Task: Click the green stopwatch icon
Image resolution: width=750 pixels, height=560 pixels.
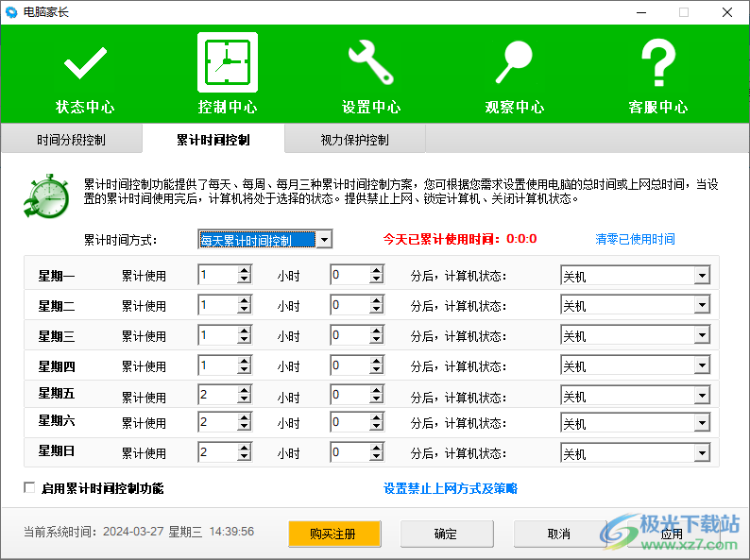Action: click(47, 195)
